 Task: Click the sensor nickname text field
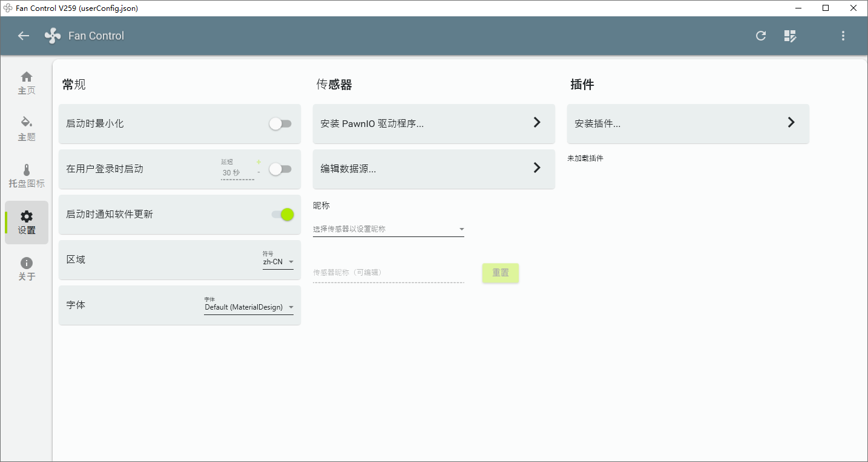[388, 272]
